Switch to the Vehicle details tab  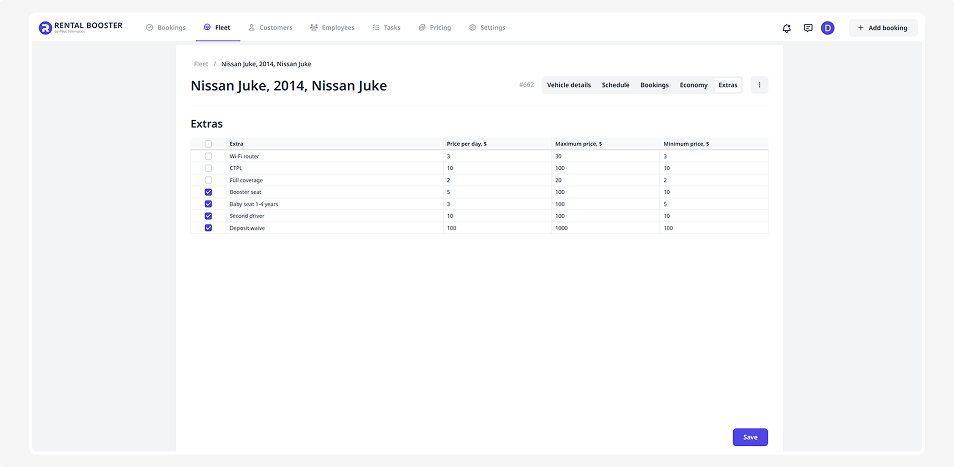(x=569, y=85)
